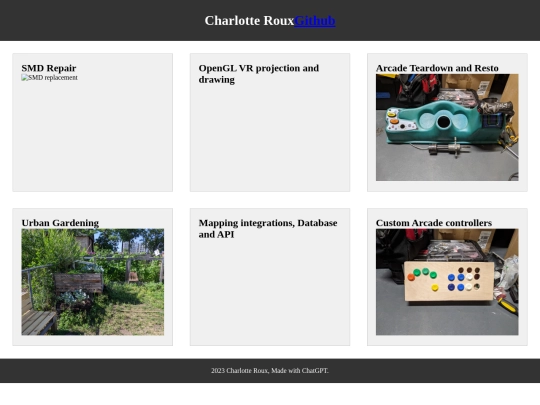Click Custom Arcade controllers heading

click(434, 223)
